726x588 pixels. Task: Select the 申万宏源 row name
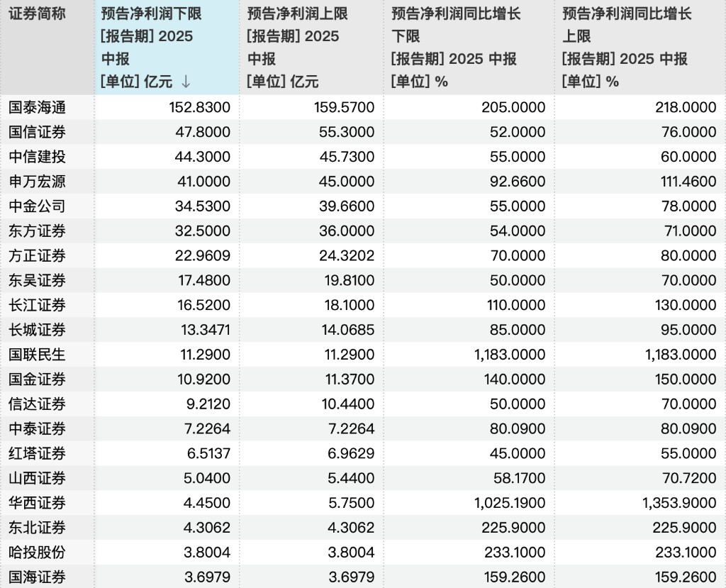(37, 181)
